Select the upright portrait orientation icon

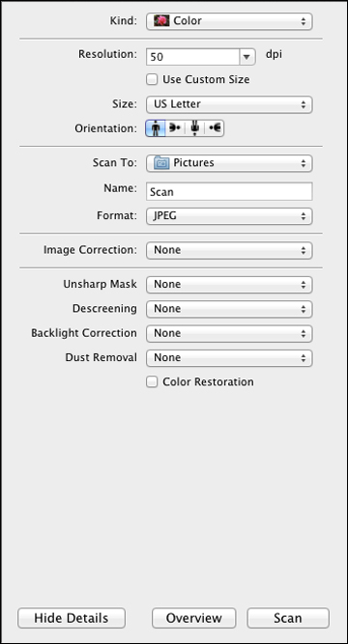click(156, 128)
